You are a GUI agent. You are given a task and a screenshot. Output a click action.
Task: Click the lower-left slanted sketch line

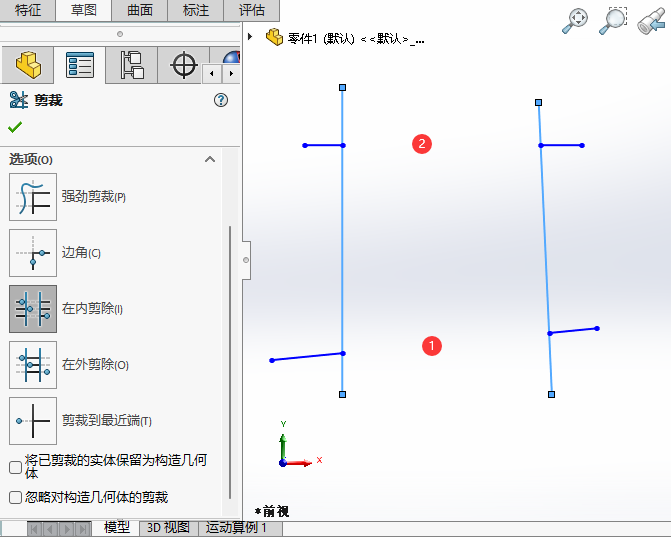[x=307, y=357]
